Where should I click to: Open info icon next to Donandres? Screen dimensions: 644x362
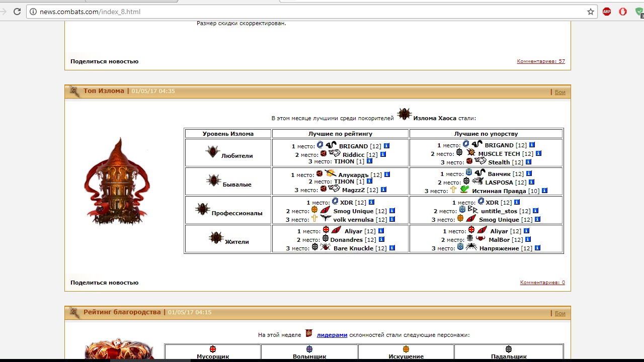381,239
